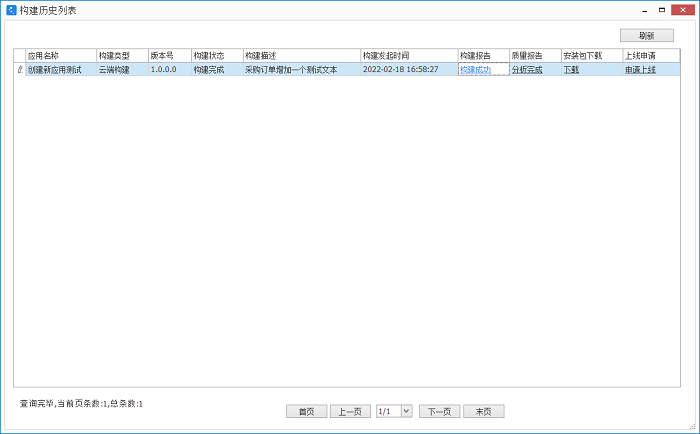The height and width of the screenshot is (434, 700).
Task: Click the row marker icon beside 创建新应用测试
Action: 19,70
